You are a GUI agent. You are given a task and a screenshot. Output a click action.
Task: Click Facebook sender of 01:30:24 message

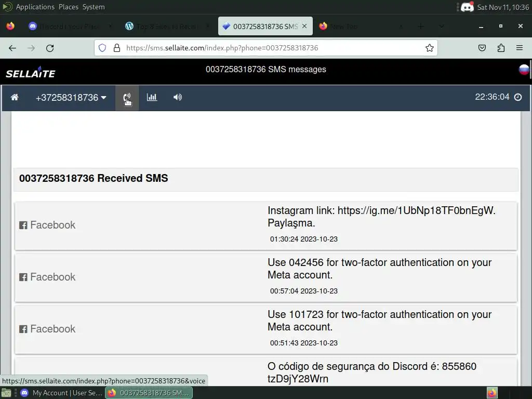point(47,225)
